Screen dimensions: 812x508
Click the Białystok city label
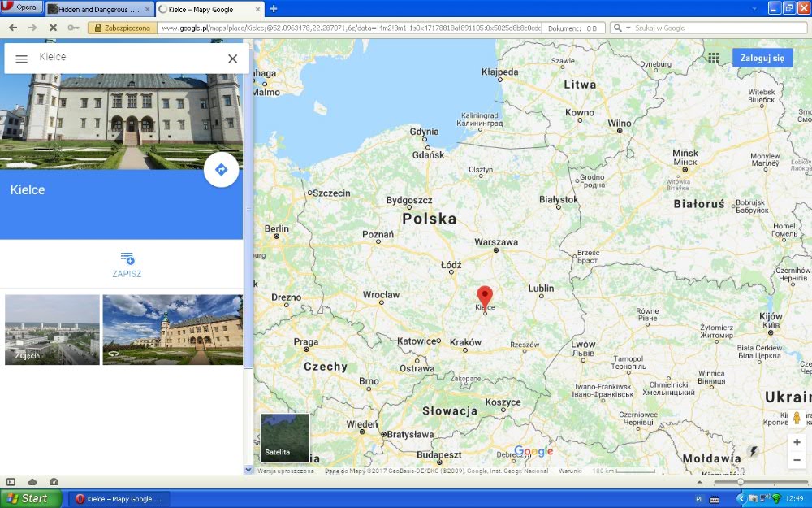(x=559, y=199)
